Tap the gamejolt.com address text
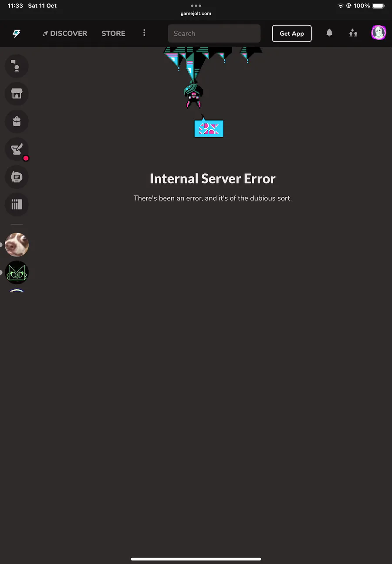The width and height of the screenshot is (392, 564). 196,14
